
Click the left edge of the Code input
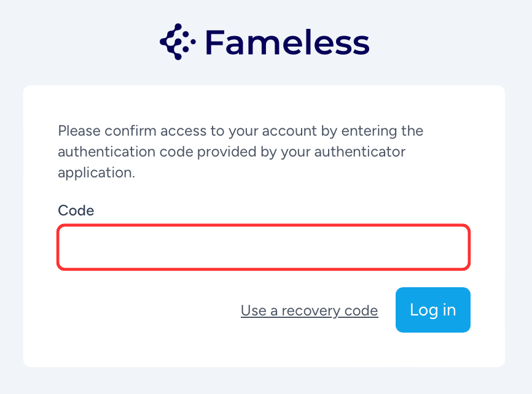(x=65, y=247)
